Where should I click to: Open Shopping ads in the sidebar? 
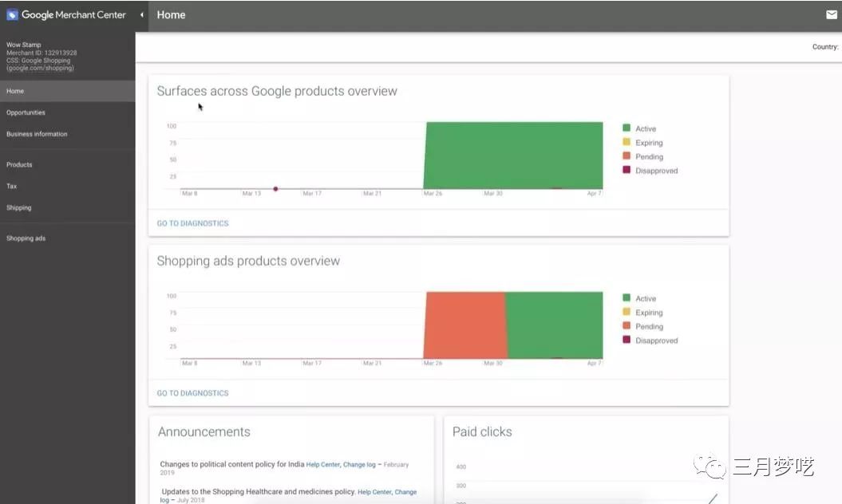(26, 238)
